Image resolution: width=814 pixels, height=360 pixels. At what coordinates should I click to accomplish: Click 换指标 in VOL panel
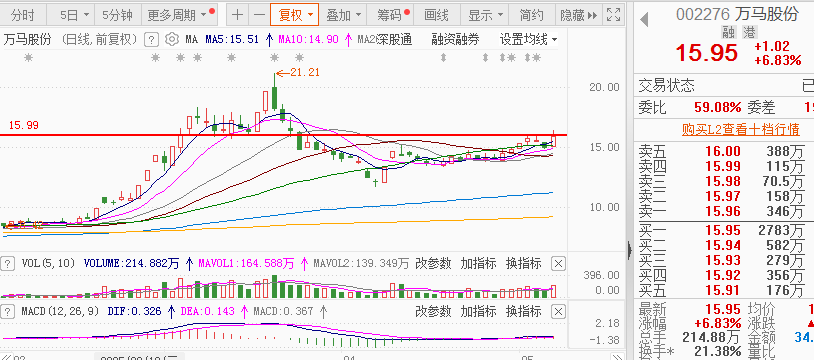point(523,264)
